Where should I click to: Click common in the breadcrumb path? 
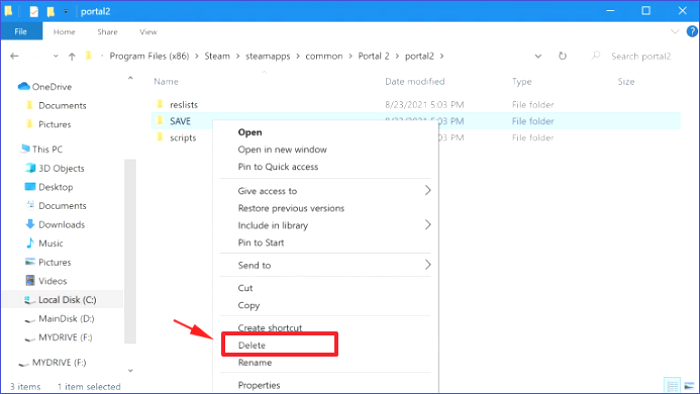pyautogui.click(x=324, y=56)
